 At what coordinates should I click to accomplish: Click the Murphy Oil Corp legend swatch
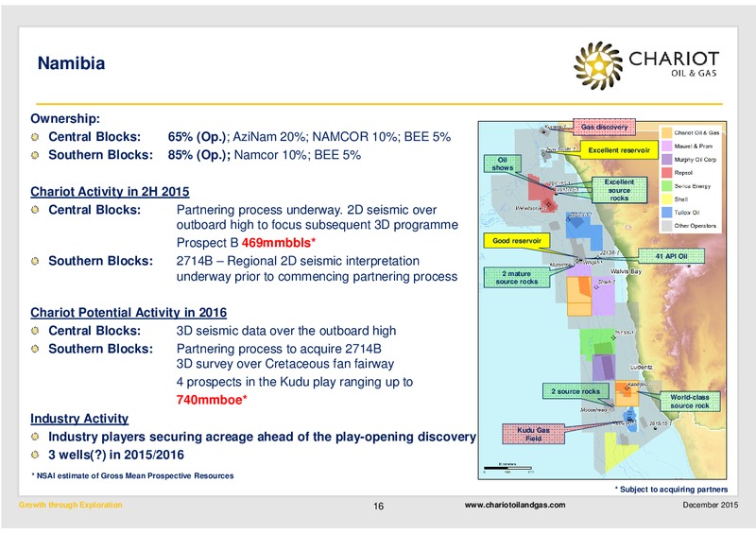pos(667,159)
